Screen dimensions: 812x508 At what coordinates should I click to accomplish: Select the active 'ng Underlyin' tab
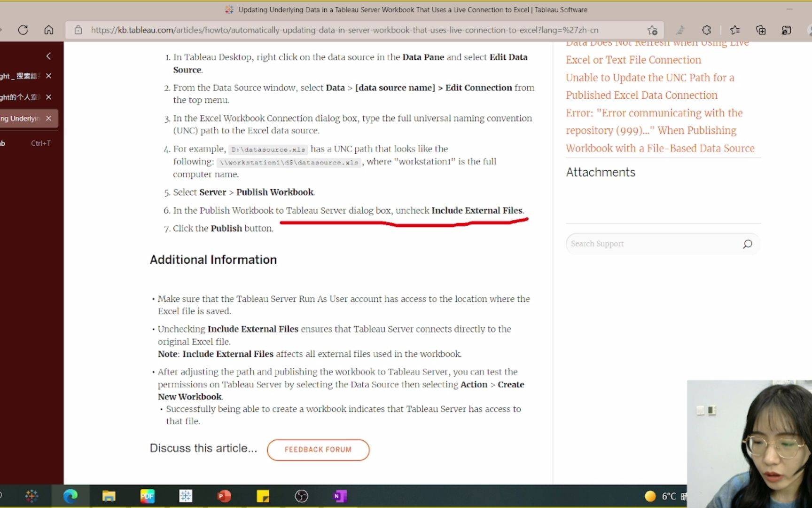21,118
